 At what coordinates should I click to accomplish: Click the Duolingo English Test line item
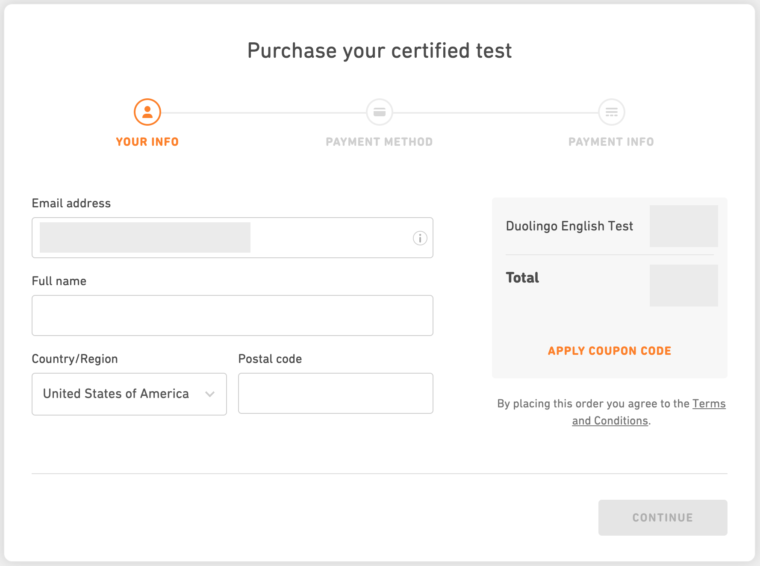pos(570,226)
